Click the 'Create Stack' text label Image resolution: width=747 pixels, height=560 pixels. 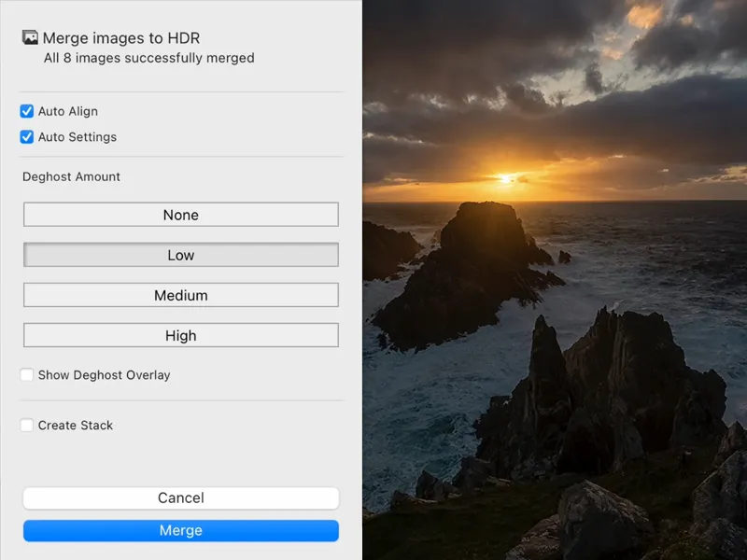point(76,426)
